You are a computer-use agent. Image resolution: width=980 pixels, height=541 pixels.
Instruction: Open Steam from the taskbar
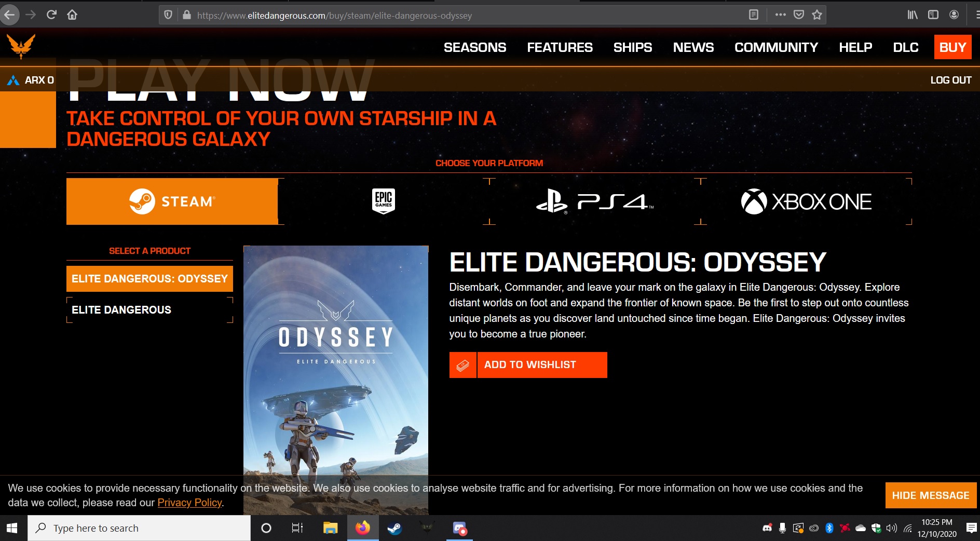point(394,528)
